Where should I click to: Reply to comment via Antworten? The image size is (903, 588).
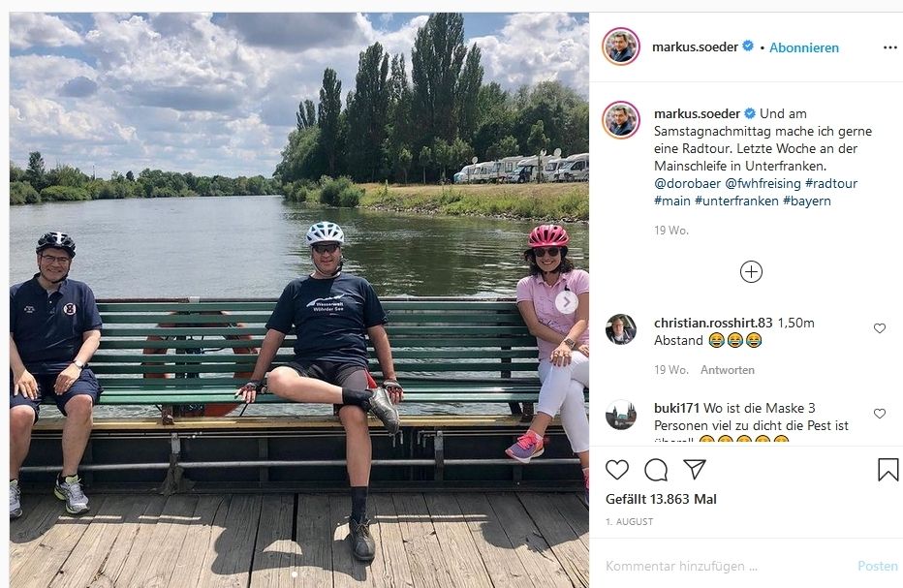coord(728,370)
